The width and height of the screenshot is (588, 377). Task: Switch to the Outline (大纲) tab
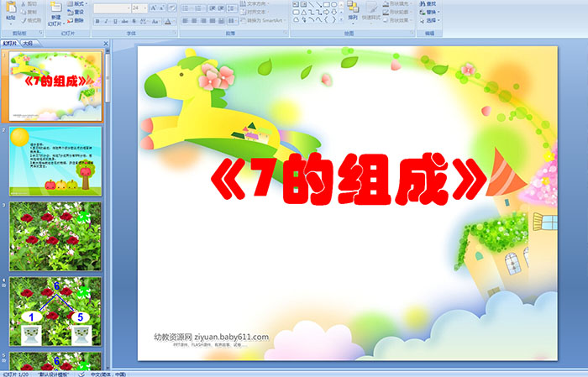tap(29, 44)
